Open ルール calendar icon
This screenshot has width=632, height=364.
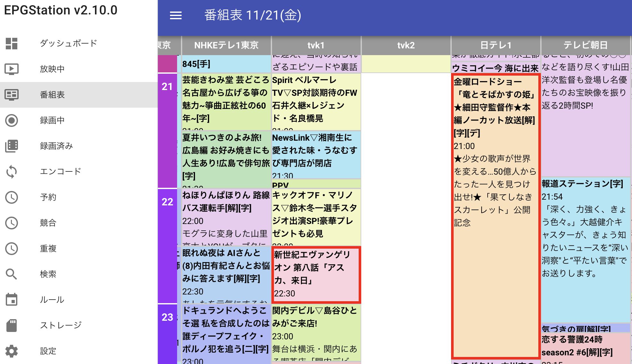pos(12,300)
